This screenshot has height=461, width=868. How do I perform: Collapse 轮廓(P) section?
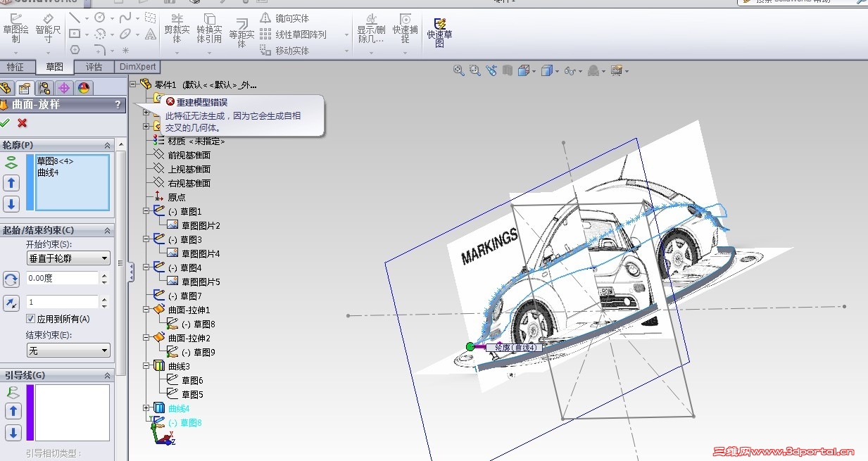click(108, 145)
